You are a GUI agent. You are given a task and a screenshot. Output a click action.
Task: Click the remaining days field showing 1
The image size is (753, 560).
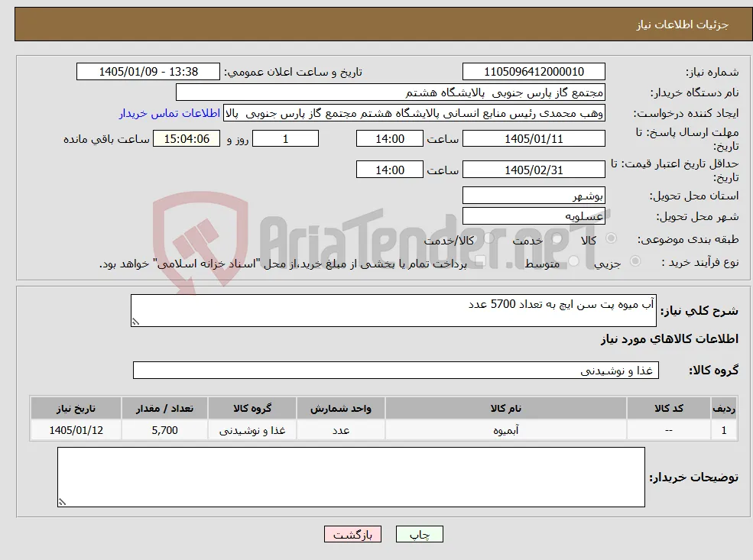[x=285, y=139]
